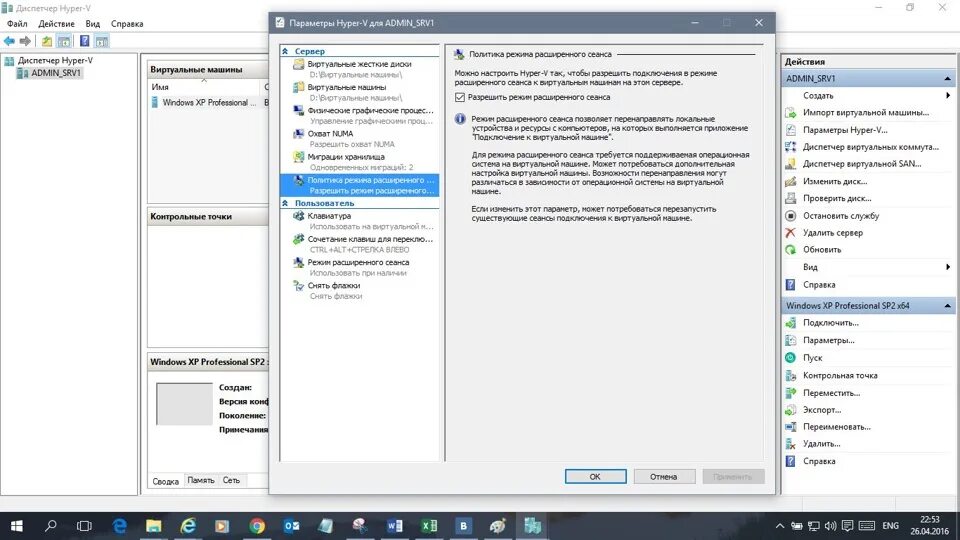960x540 pixels.
Task: Open Chrome from the taskbar
Action: pos(257,526)
